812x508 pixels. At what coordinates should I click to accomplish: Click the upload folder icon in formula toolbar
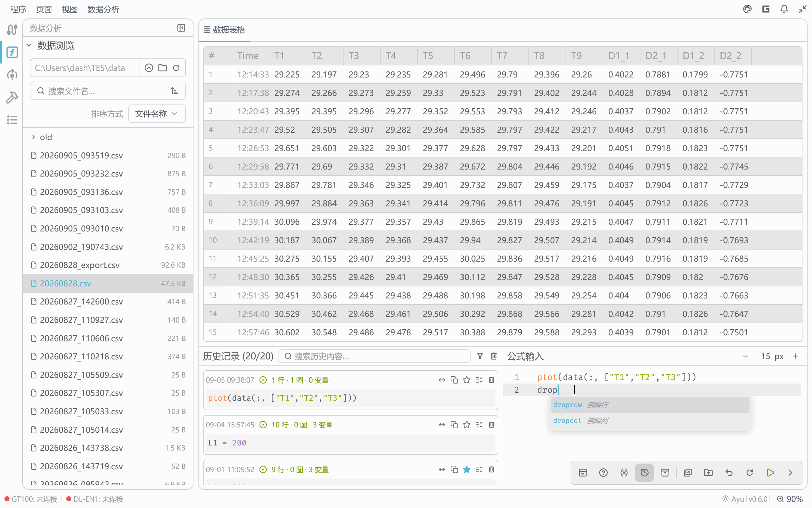(708, 473)
